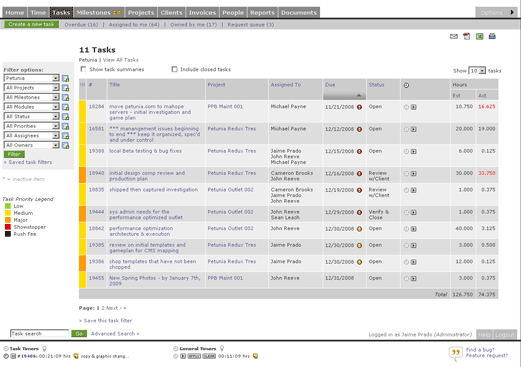The image size is (521, 367).
Task: Open the Milestones tab
Action: [x=99, y=13]
